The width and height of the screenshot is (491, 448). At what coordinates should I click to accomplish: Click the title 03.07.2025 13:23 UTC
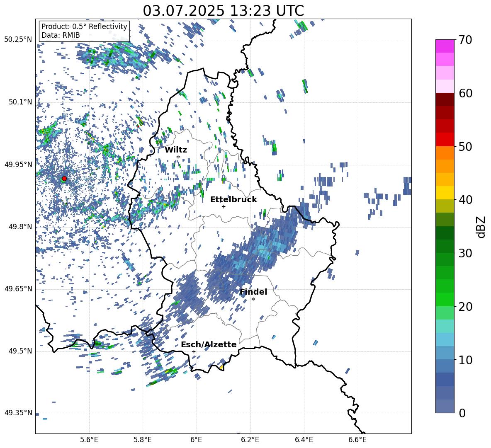coord(223,11)
